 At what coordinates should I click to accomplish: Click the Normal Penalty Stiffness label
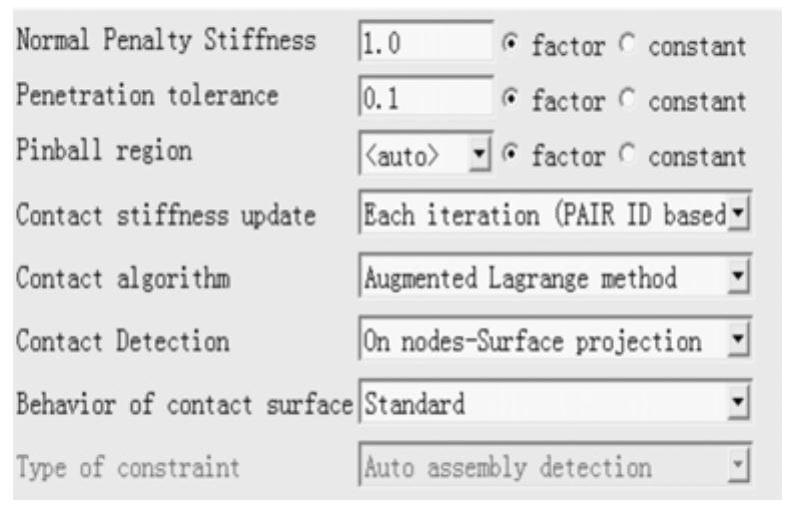click(x=166, y=43)
